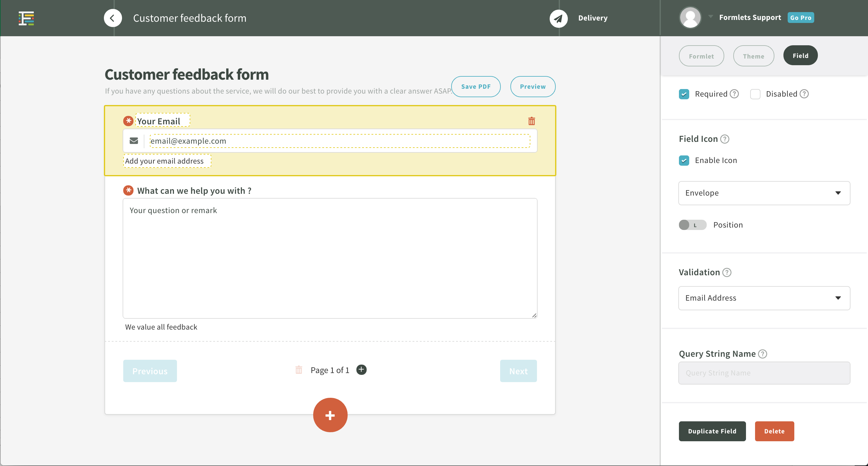
Task: Delete Your Email field via trash icon
Action: point(531,121)
